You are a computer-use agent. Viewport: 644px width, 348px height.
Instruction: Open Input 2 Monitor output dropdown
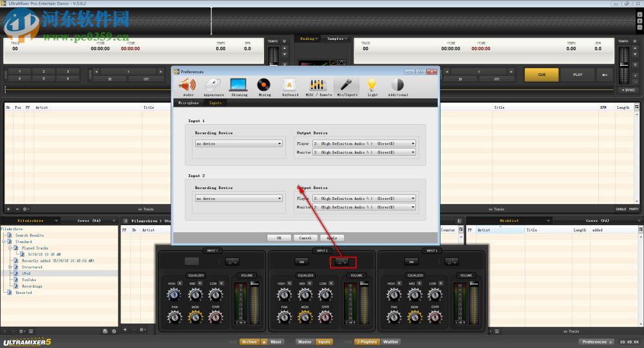(x=364, y=207)
